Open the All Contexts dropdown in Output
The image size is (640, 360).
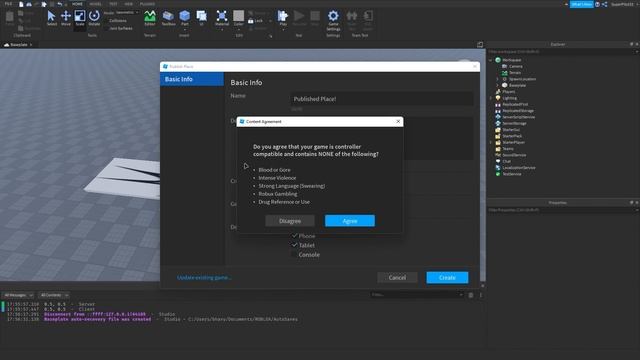pyautogui.click(x=54, y=295)
